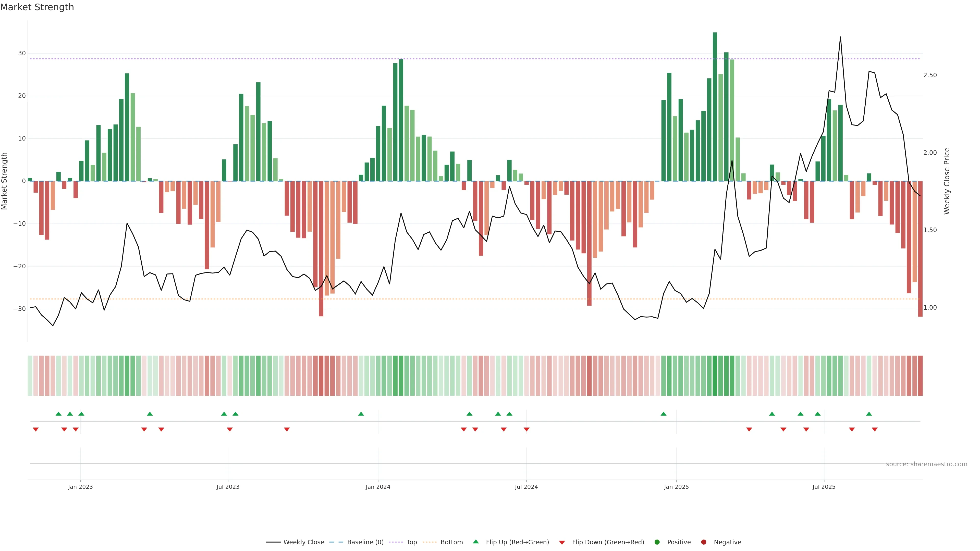
Task: Click the final dark red heatmap cell
Action: click(x=920, y=376)
